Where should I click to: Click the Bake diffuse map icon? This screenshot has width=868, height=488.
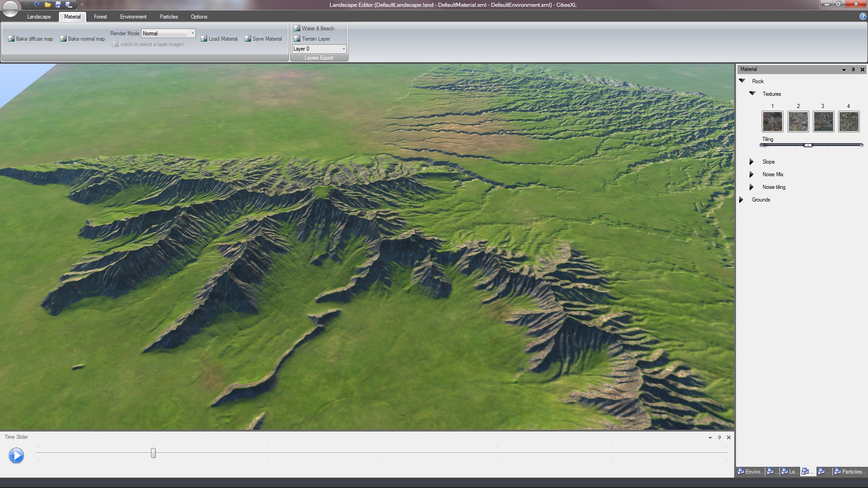point(11,39)
